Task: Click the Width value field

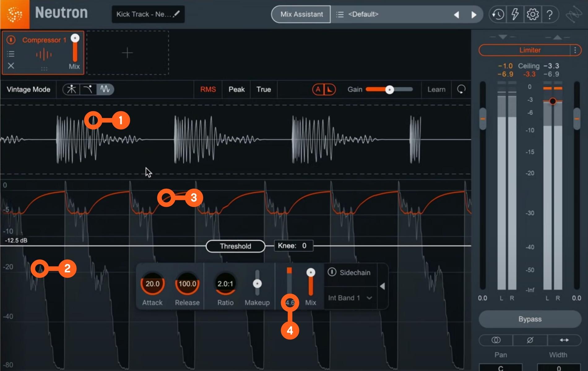Action: tap(559, 368)
